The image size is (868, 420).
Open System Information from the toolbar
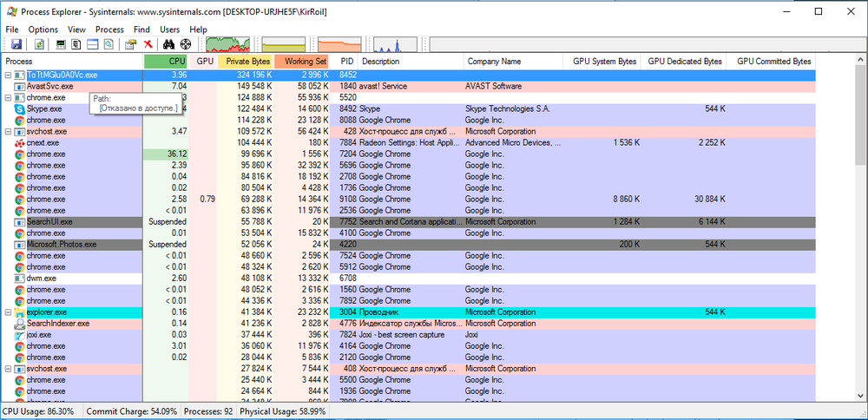pyautogui.click(x=62, y=44)
